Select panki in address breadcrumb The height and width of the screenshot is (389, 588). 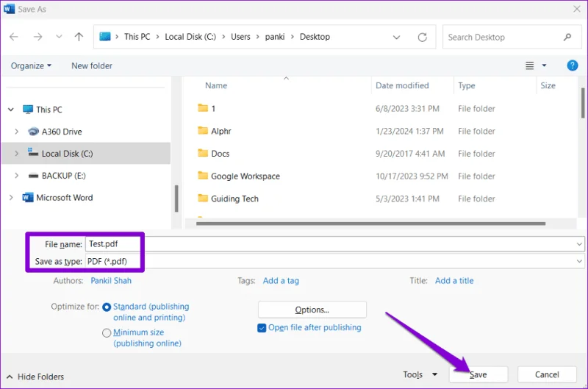pos(275,37)
